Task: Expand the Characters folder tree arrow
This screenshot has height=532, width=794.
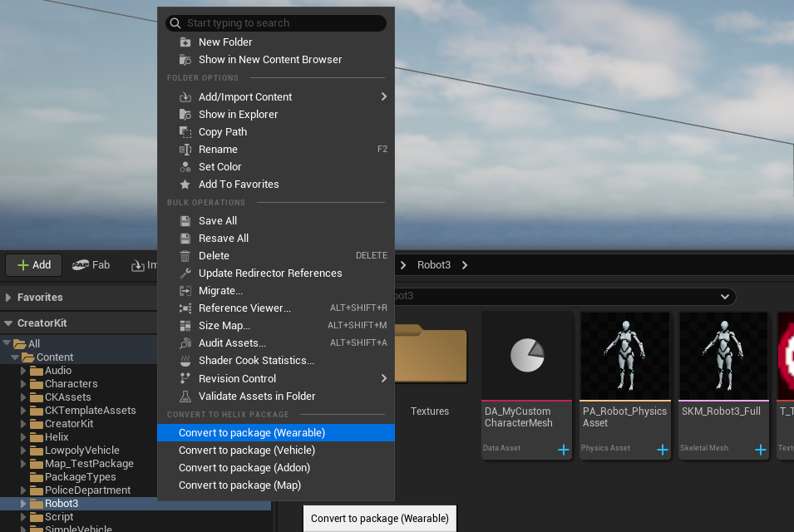Action: click(23, 384)
